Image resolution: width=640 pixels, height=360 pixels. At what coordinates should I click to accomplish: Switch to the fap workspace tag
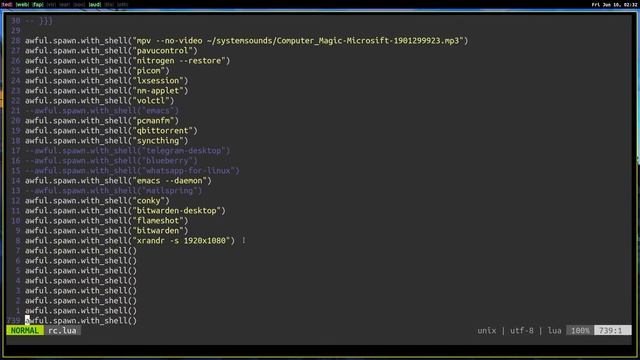click(38, 4)
